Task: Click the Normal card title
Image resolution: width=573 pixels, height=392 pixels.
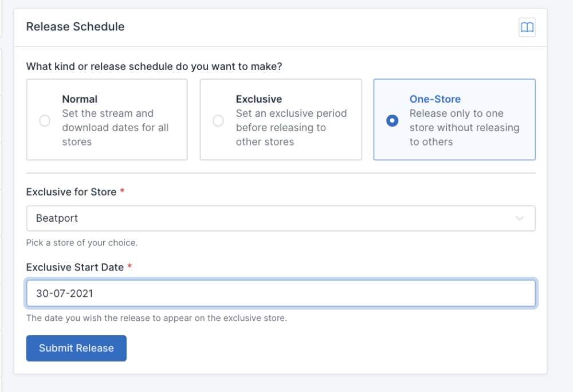Action: click(80, 99)
